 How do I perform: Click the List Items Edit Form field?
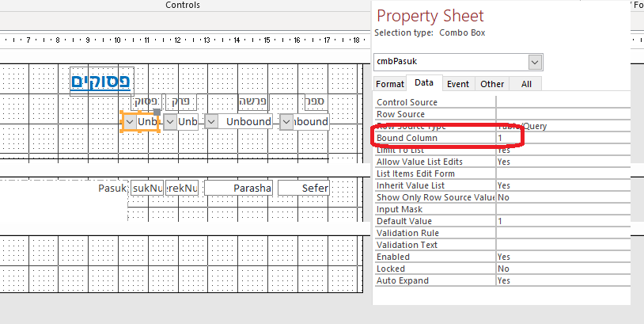pos(563,173)
